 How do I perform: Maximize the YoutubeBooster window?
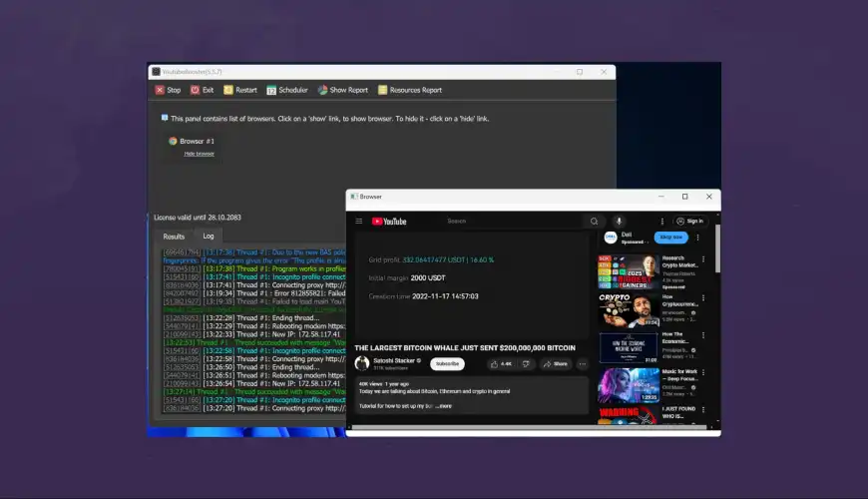coord(580,72)
